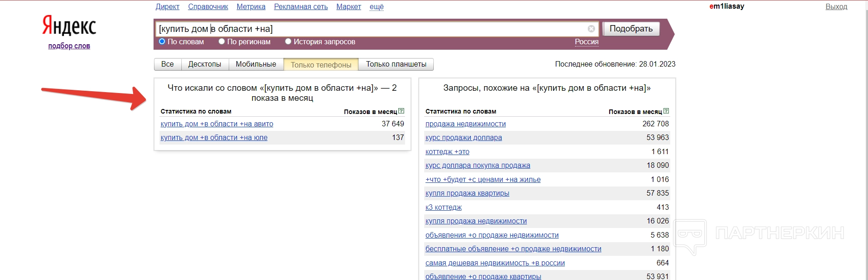The height and width of the screenshot is (280, 868).
Task: Click help icon beside right 'Показов в месяц'
Action: (x=666, y=111)
